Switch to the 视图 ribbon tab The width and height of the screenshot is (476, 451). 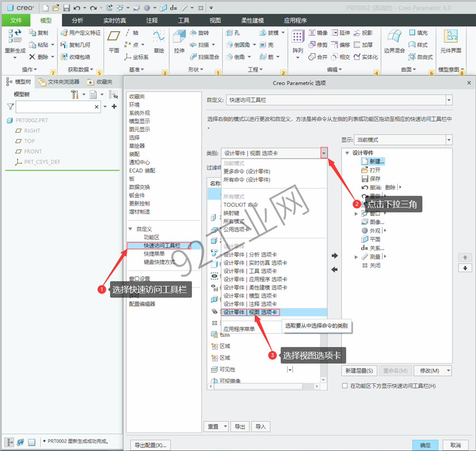215,20
